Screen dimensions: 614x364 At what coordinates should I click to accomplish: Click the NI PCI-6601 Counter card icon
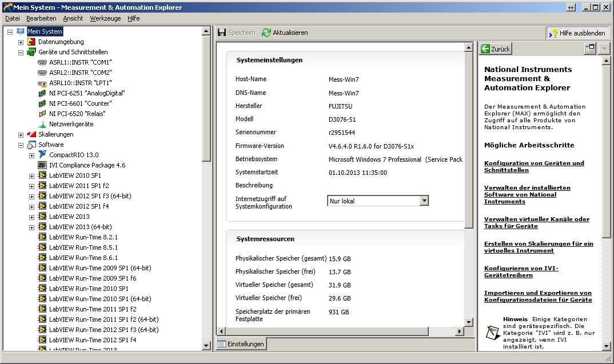(42, 103)
